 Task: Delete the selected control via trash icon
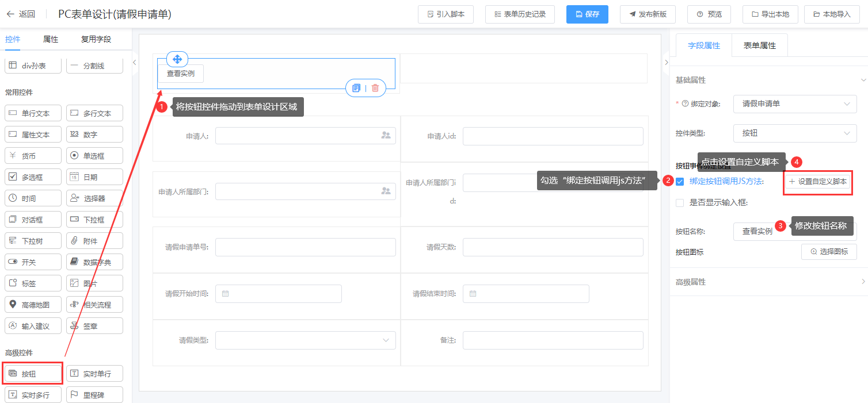(375, 88)
